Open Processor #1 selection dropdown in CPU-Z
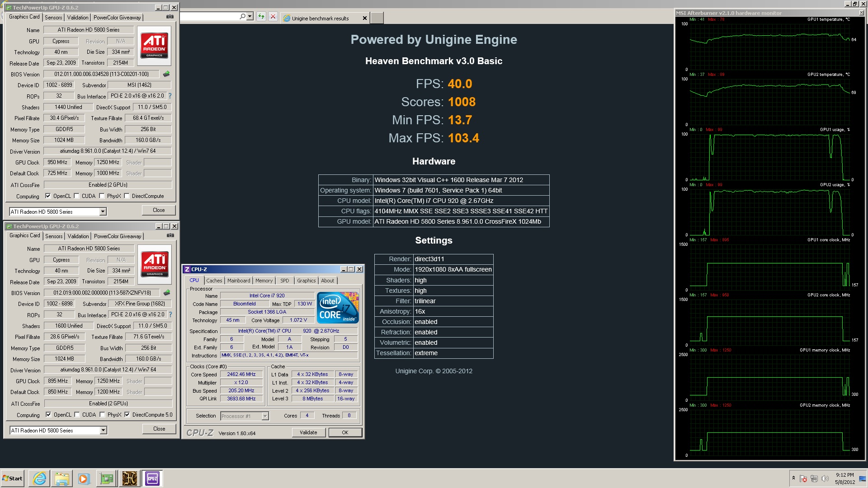Viewport: 868px width, 488px height. point(265,416)
